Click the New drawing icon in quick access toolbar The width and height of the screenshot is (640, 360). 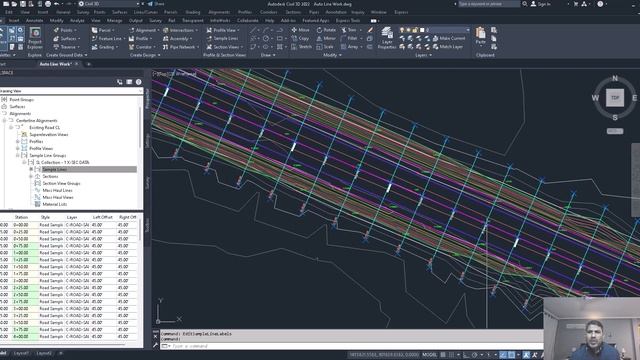click(6, 4)
